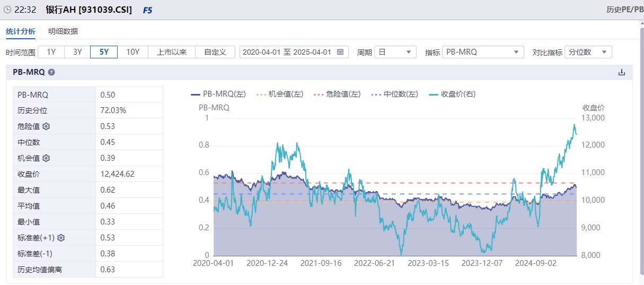Open the help icon next to PB-MRQ title
644x285 pixels.
(51, 72)
